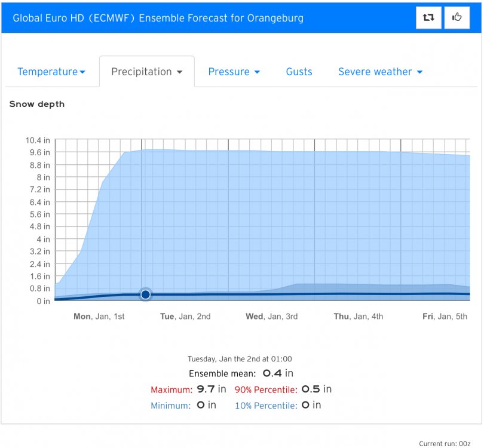Open the Temperature tab dropdown
484x448 pixels.
click(51, 72)
